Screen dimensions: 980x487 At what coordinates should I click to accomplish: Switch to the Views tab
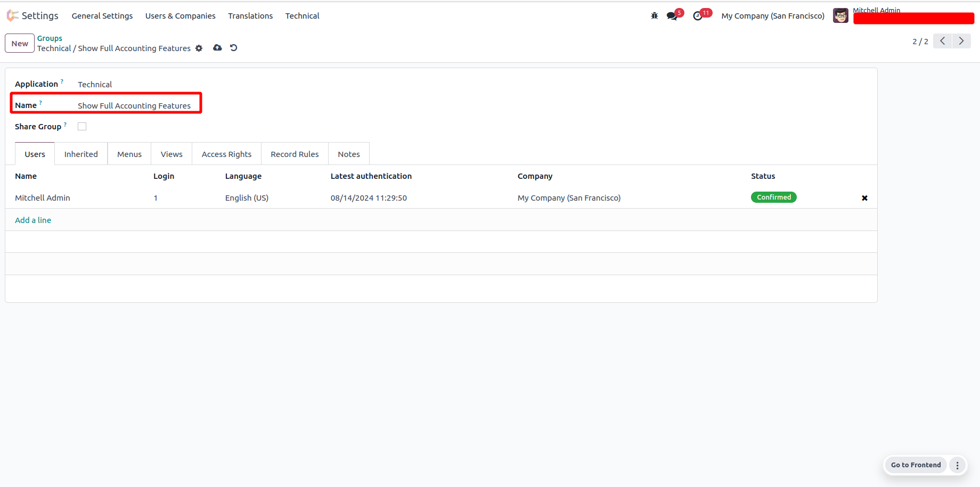(x=171, y=154)
